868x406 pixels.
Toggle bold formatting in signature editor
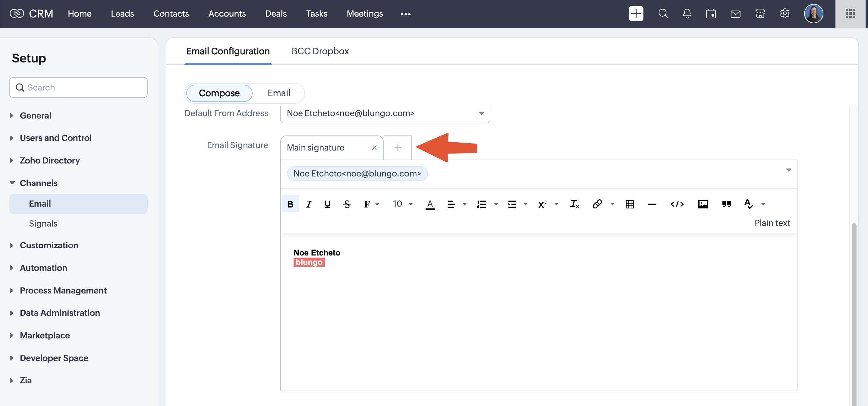(x=290, y=204)
